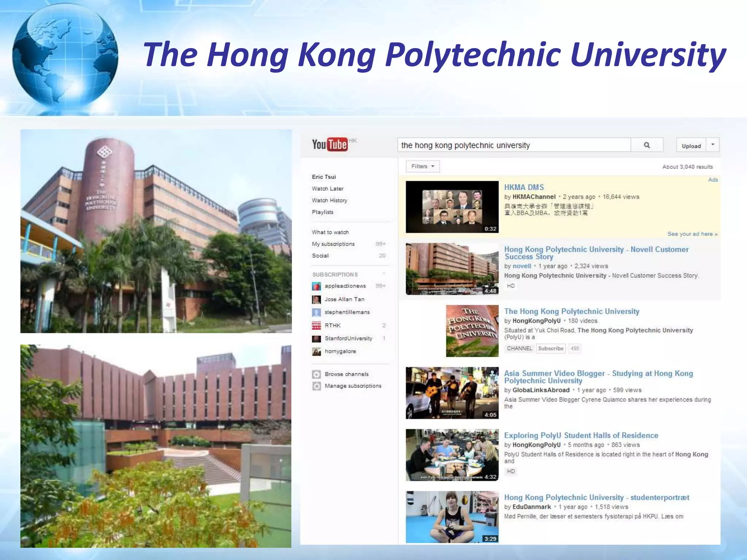Click the HKMA DMS video title
Image resolution: width=747 pixels, height=560 pixels.
(x=524, y=187)
